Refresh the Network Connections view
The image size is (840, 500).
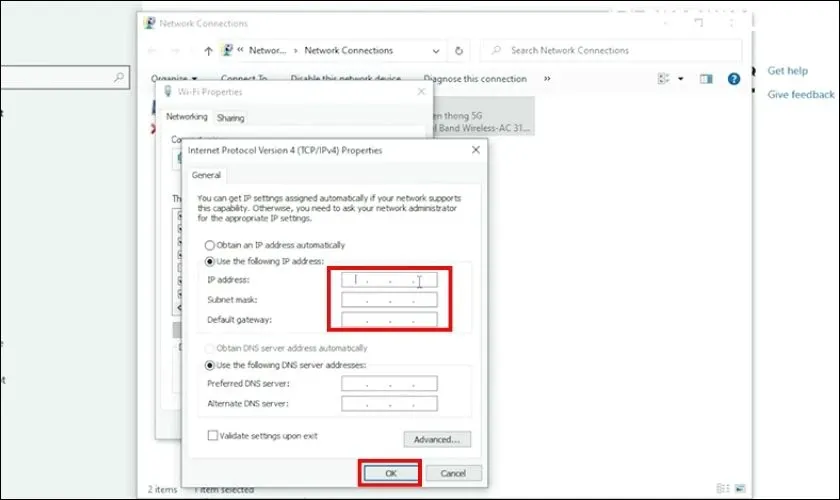459,51
